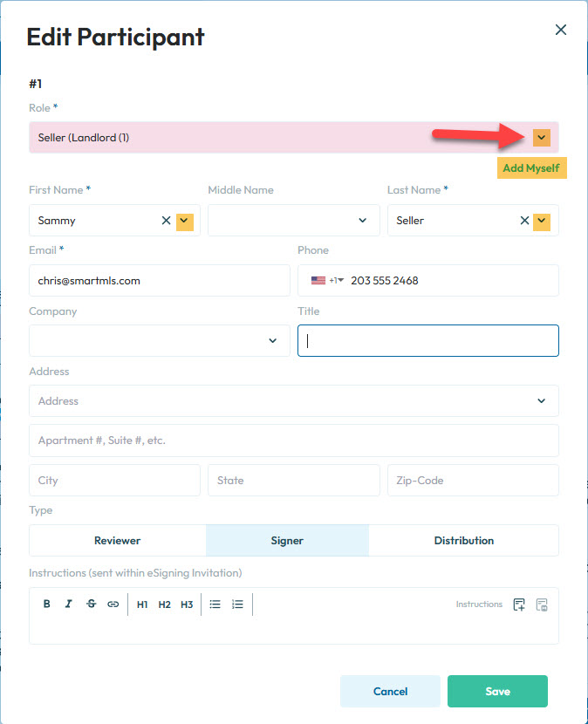Open the Company dropdown
The width and height of the screenshot is (588, 724).
point(272,341)
